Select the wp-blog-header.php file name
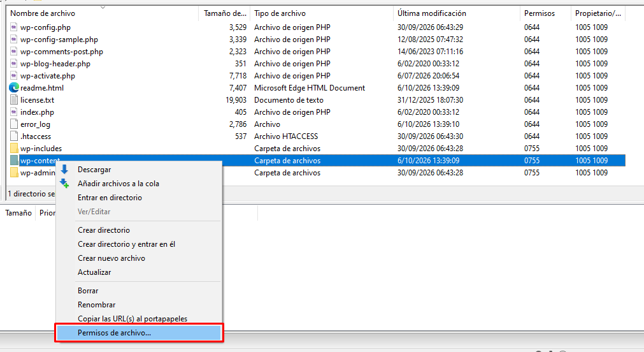 55,64
